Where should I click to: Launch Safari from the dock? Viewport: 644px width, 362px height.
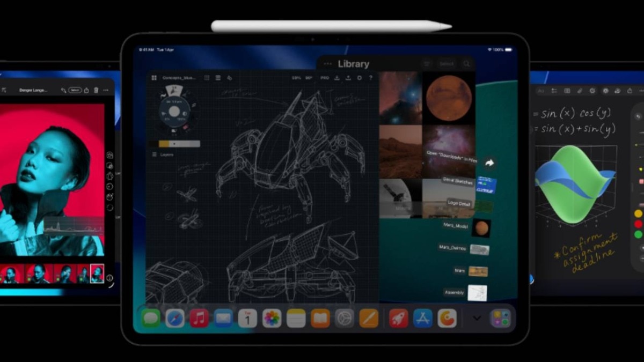[x=174, y=317]
